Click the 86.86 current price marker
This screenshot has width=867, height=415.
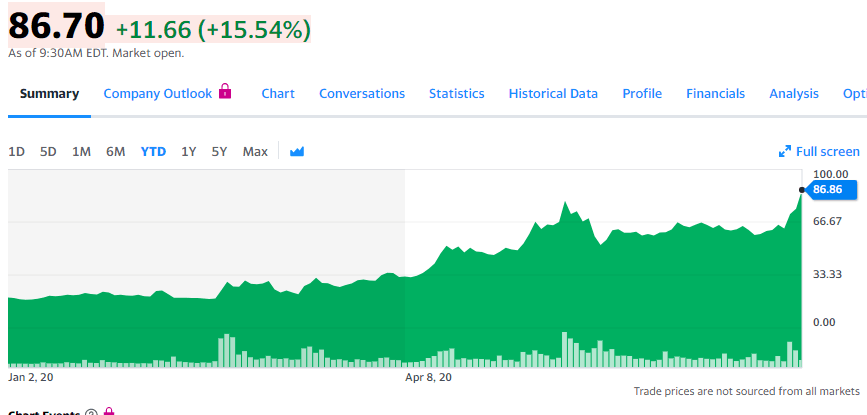pyautogui.click(x=827, y=189)
